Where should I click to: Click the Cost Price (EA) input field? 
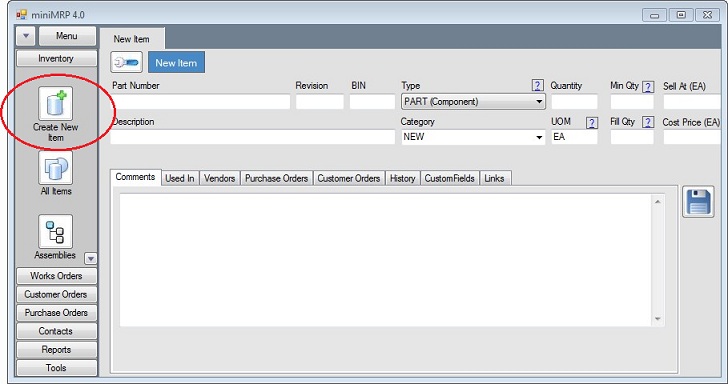pos(692,137)
